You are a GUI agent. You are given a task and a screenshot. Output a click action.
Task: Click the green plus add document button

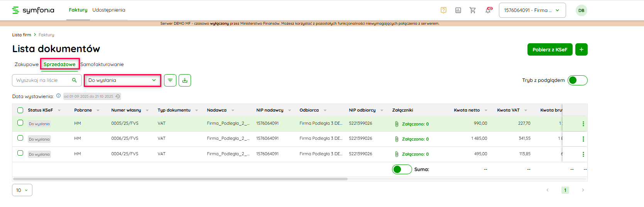[x=581, y=49]
